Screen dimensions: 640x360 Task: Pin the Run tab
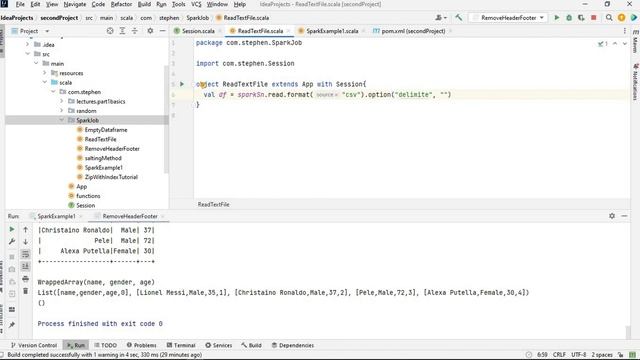pos(12,325)
